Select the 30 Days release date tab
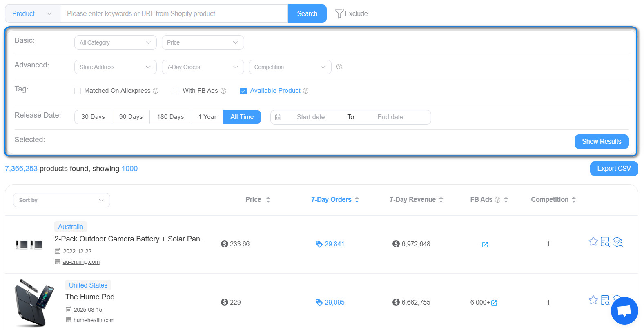This screenshot has width=644, height=330. point(93,117)
